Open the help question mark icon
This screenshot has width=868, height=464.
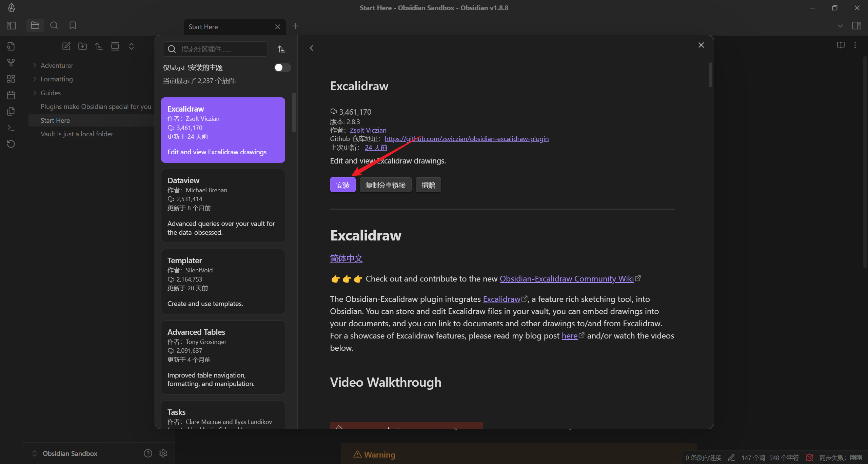coord(148,453)
